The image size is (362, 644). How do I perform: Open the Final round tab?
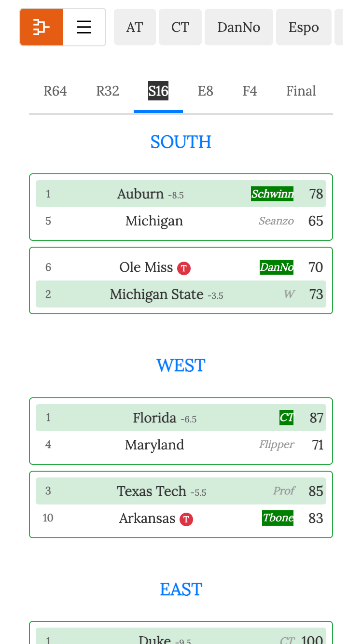(x=301, y=91)
